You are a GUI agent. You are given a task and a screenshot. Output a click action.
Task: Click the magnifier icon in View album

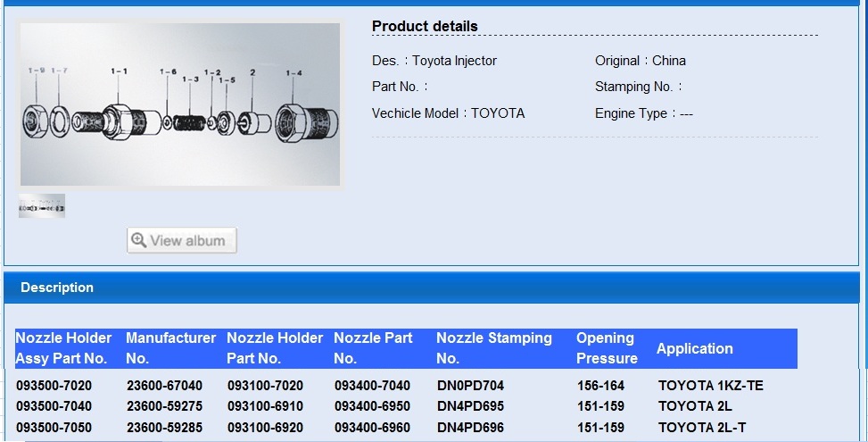(138, 240)
